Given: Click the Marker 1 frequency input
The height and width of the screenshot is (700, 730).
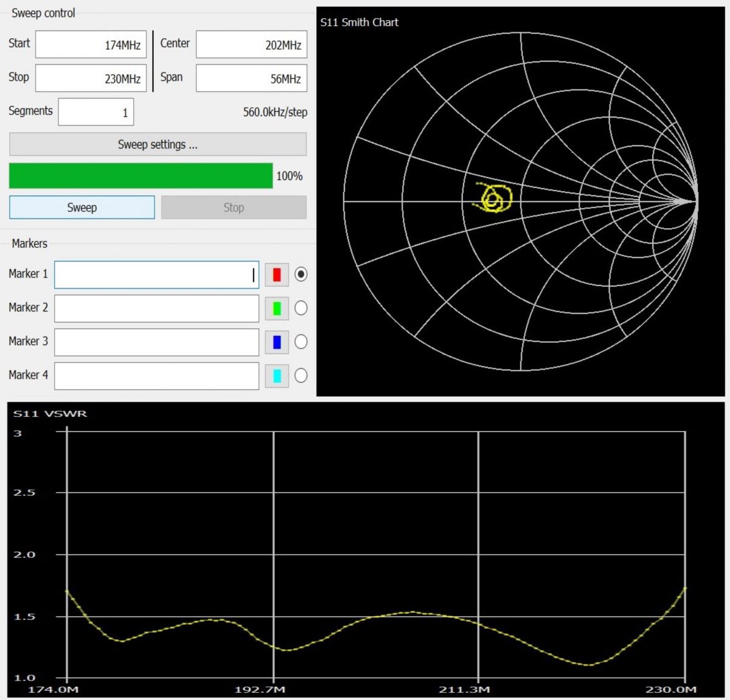Looking at the screenshot, I should [x=156, y=275].
